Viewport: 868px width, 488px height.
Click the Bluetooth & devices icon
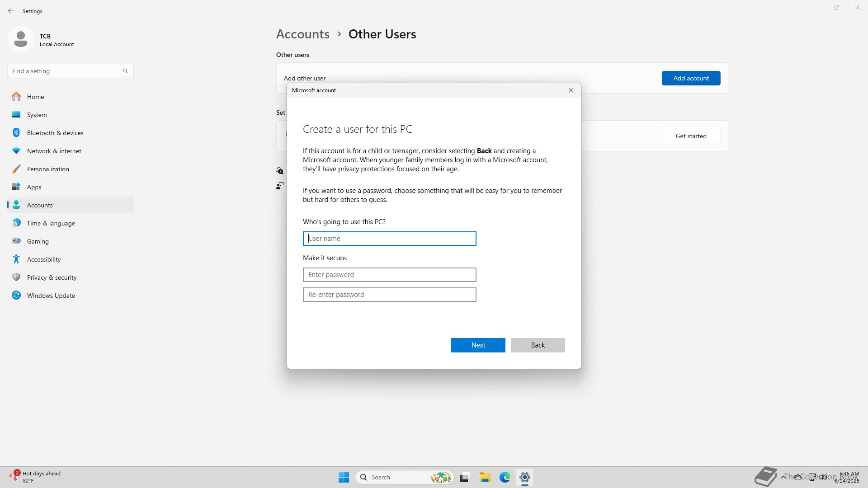click(x=16, y=133)
